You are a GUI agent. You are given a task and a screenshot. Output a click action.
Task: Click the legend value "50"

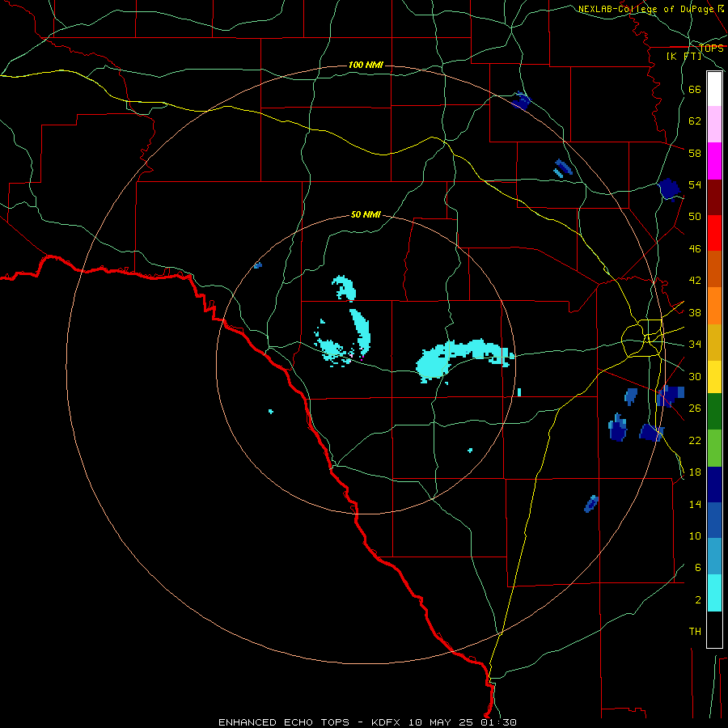pos(695,217)
